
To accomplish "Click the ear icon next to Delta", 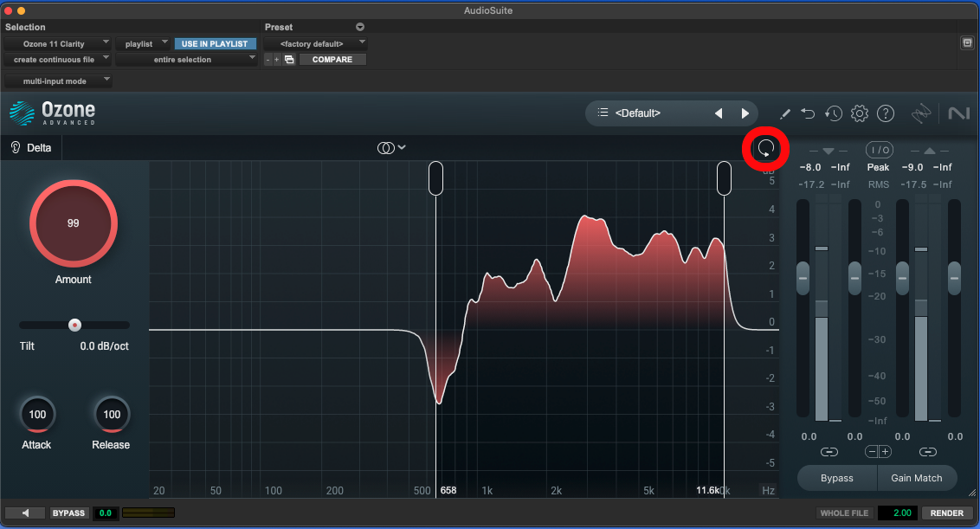I will 16,147.
